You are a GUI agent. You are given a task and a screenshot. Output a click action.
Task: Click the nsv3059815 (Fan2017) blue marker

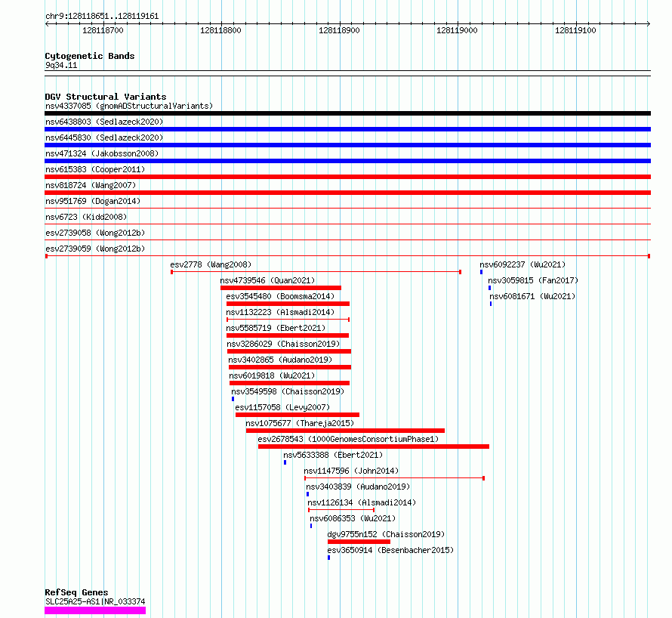point(489,288)
